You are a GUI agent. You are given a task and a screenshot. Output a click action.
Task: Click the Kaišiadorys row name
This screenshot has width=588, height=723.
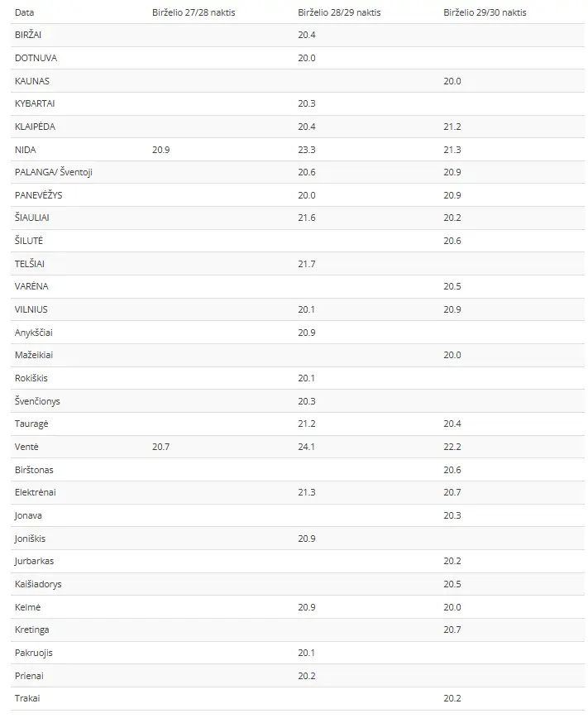[x=38, y=584]
